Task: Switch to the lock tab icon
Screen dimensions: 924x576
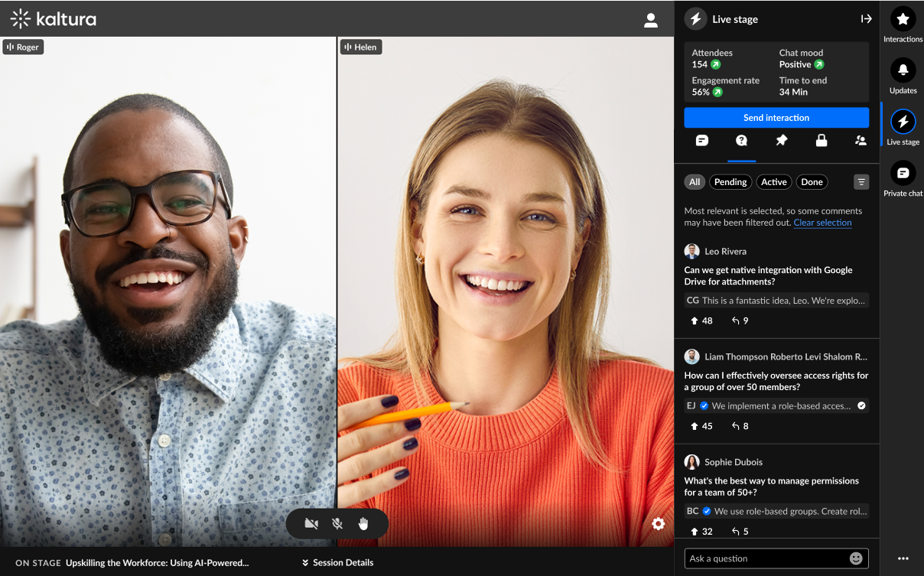Action: coord(821,141)
